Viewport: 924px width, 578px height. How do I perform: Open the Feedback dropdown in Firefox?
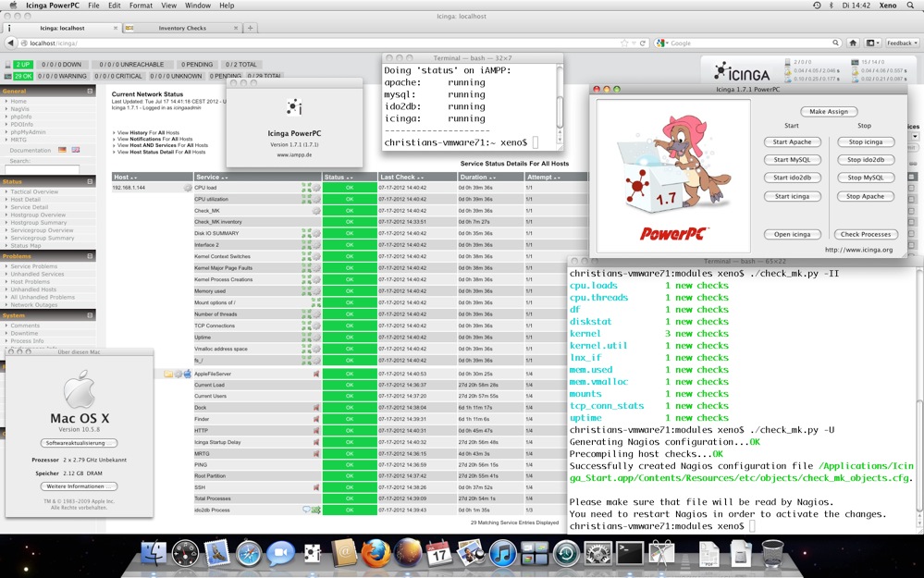coord(902,43)
